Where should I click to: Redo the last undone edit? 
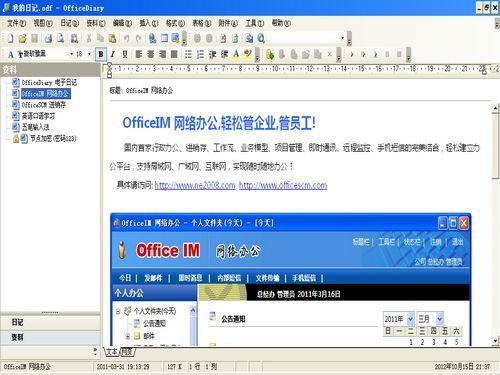tap(139, 38)
